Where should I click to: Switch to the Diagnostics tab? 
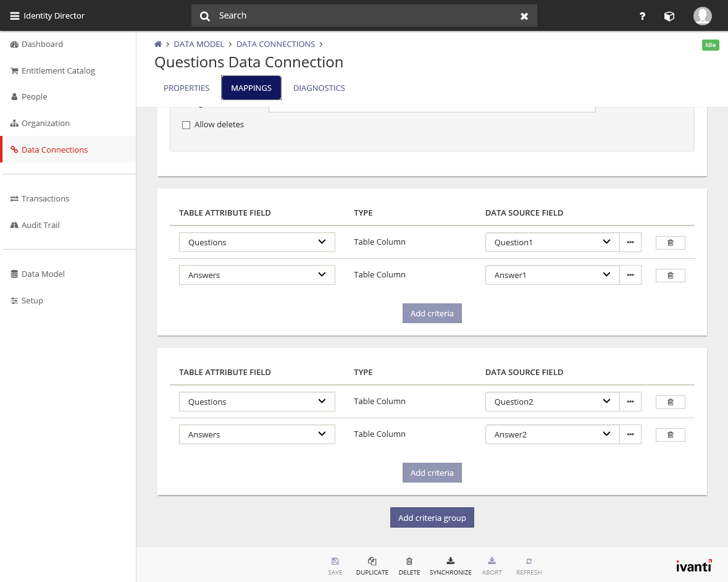click(319, 88)
